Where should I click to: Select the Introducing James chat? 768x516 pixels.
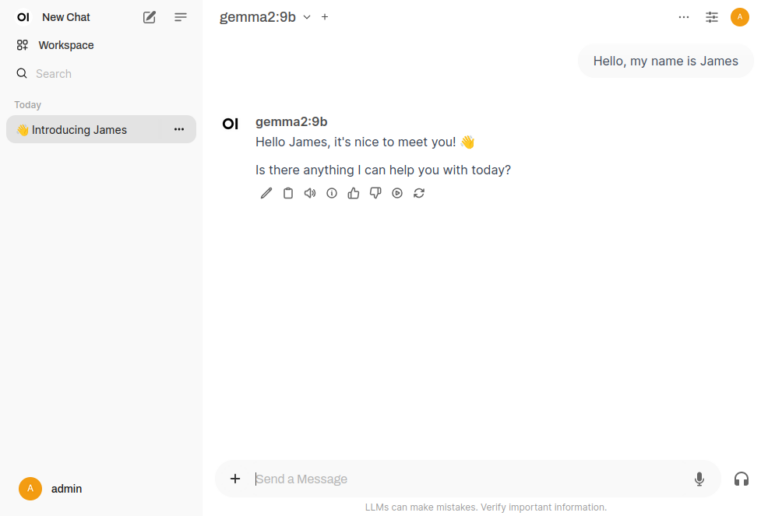79,130
